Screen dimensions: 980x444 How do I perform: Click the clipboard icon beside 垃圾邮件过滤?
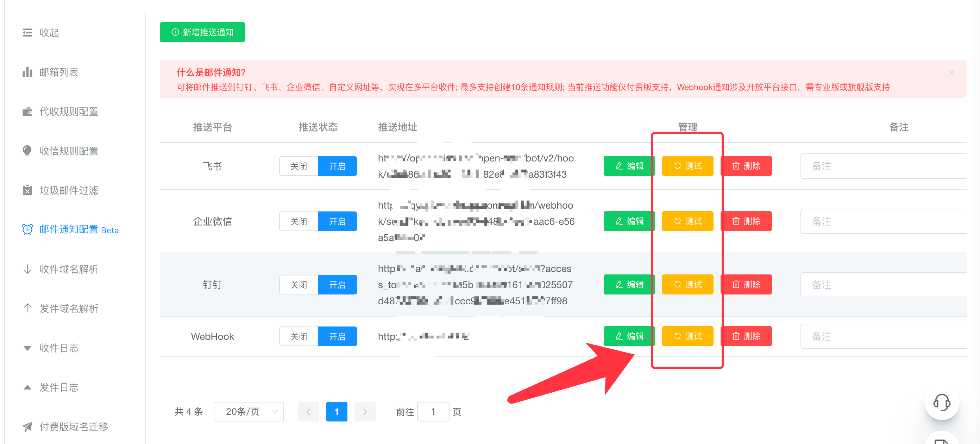pyautogui.click(x=27, y=190)
